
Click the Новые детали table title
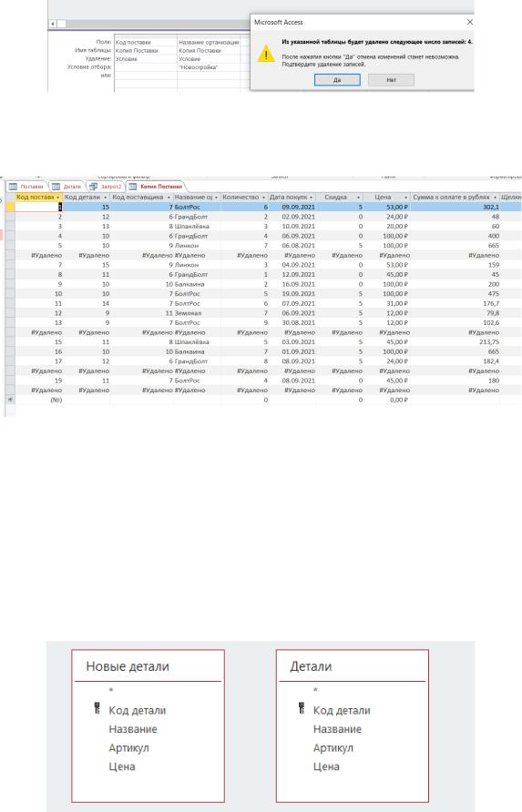tap(128, 666)
